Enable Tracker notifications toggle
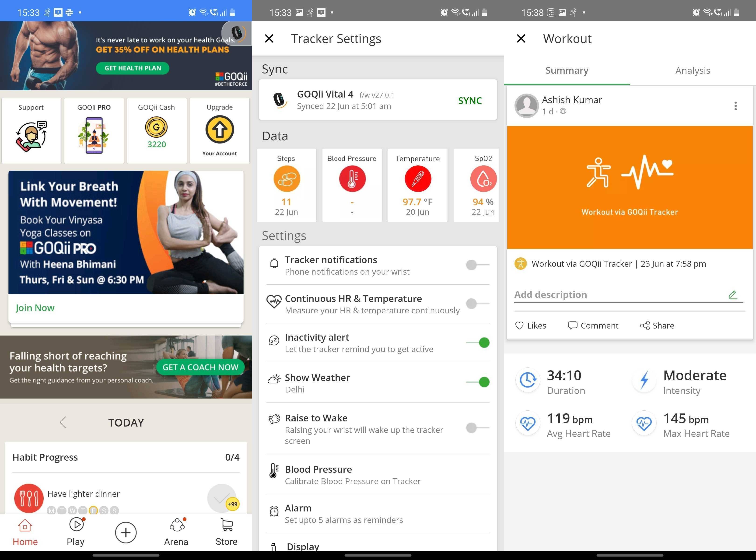Viewport: 756px width, 560px height. 478,265
